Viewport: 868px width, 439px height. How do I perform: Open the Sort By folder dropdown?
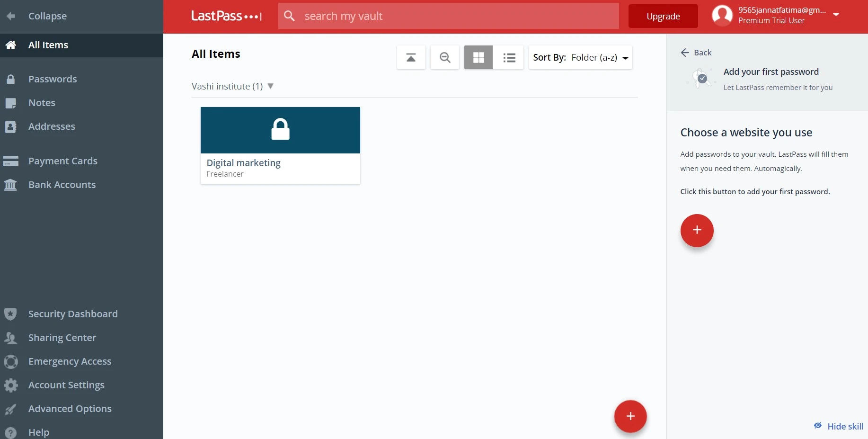click(x=599, y=57)
